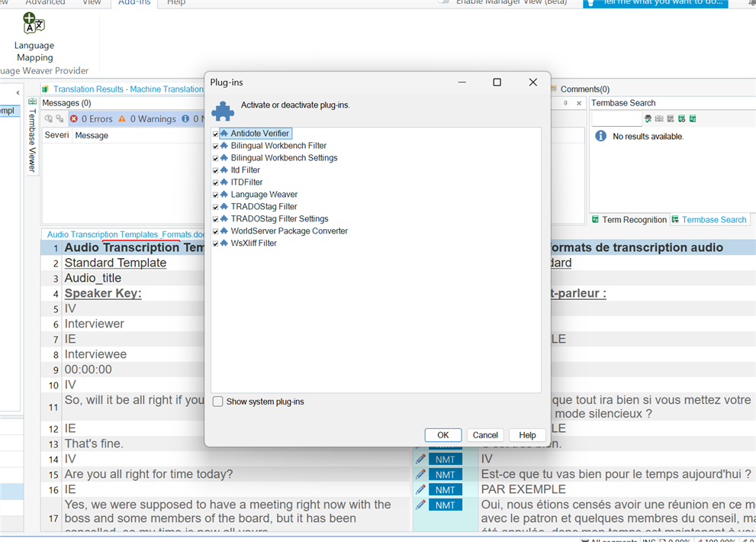Screen dimensions: 756x542
Task: Click the grey termbase entry icon in Termbase Search
Action: coord(671,119)
